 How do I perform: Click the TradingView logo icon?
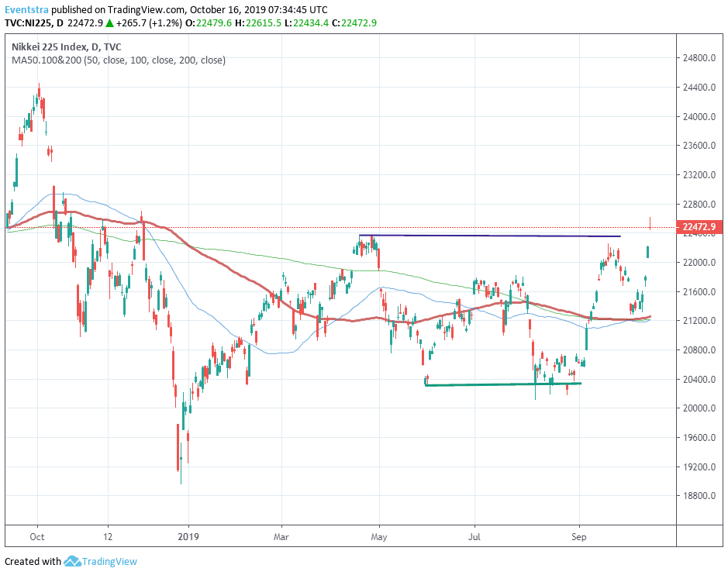point(72,561)
